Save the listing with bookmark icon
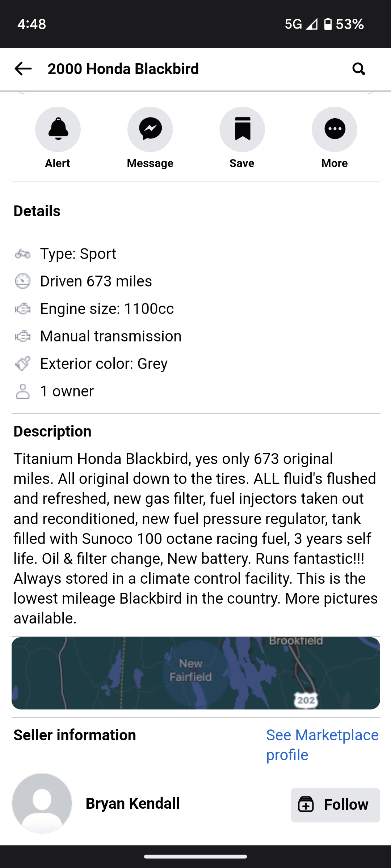391x868 pixels. coord(242,129)
